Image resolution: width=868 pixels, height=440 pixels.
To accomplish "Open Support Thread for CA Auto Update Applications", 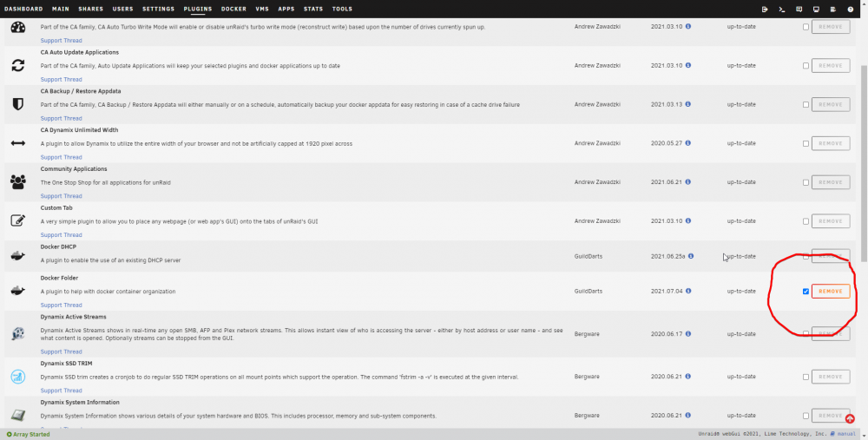I will click(61, 79).
